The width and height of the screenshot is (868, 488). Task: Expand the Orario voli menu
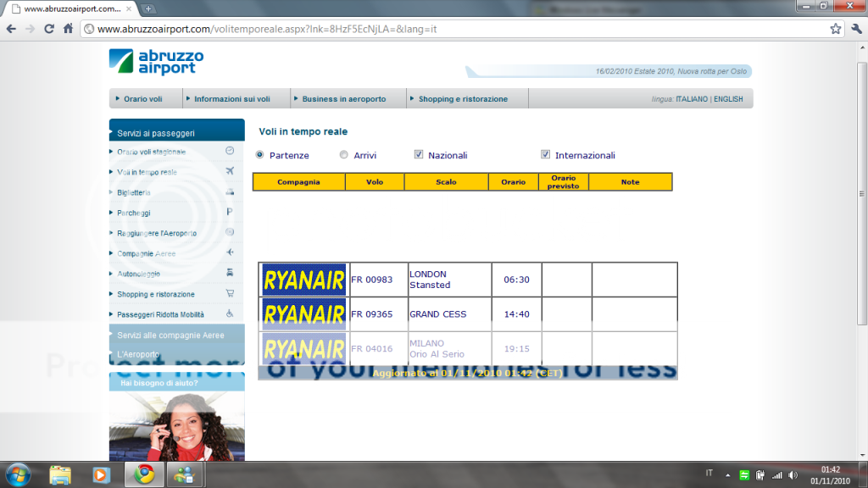(x=142, y=99)
